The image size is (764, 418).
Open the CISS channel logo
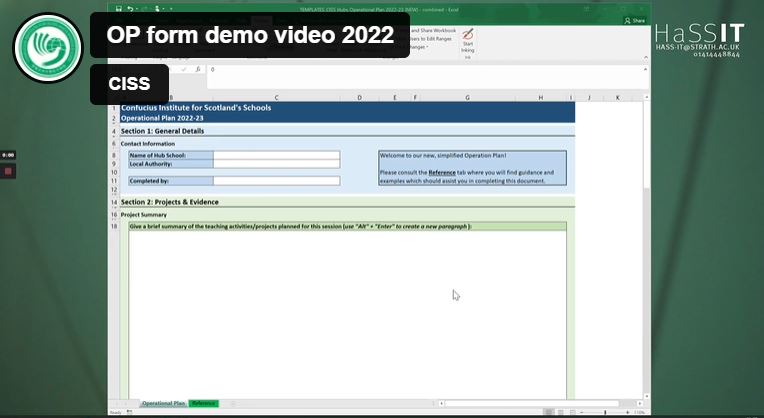point(48,48)
